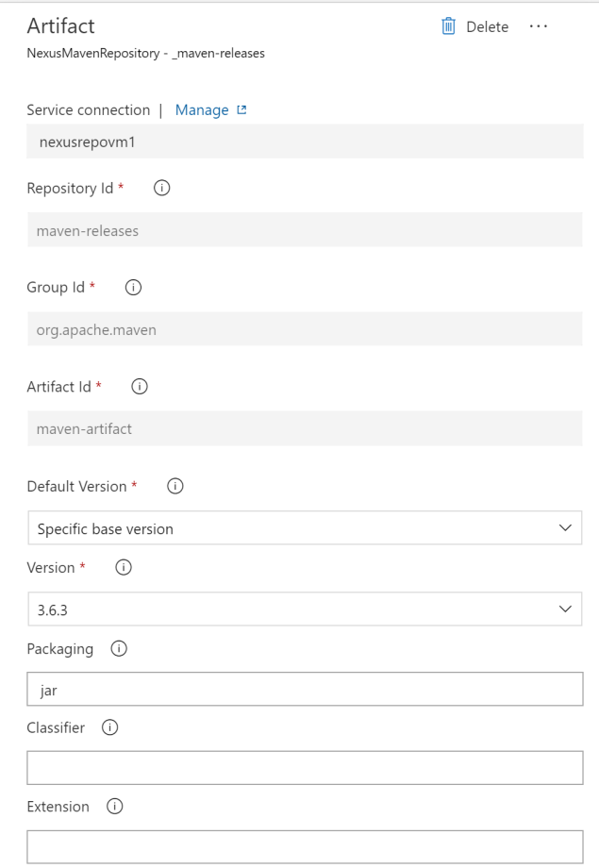The width and height of the screenshot is (599, 868).
Task: Expand the Version 3.6.3 dropdown
Action: coord(302,609)
